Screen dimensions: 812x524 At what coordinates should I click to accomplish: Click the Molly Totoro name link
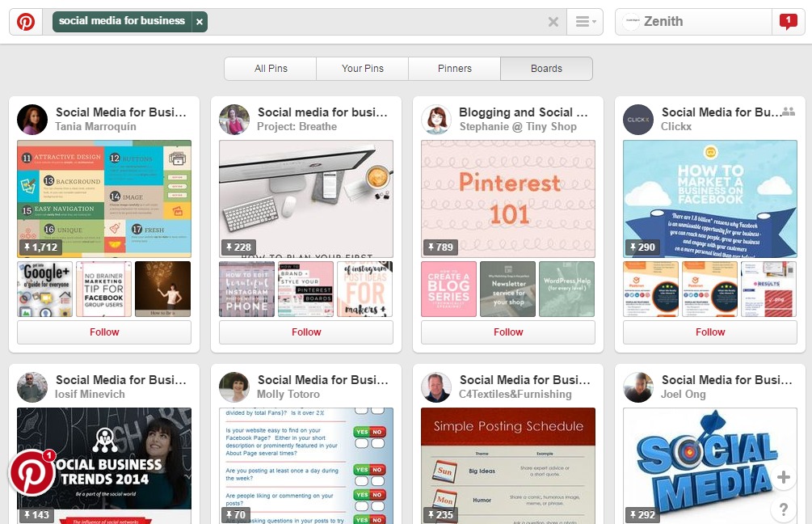(x=288, y=395)
